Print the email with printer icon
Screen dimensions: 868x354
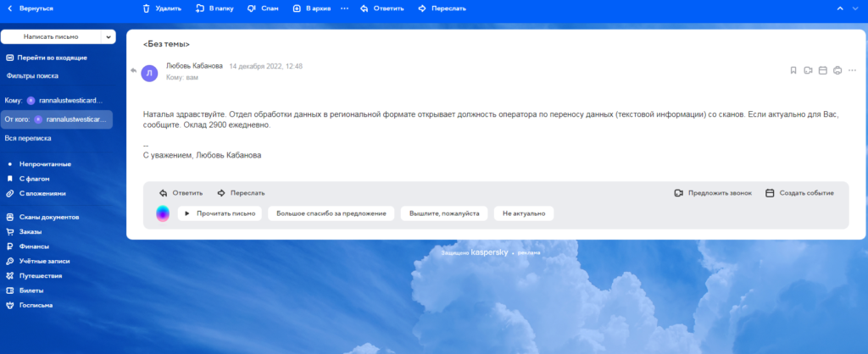click(837, 70)
